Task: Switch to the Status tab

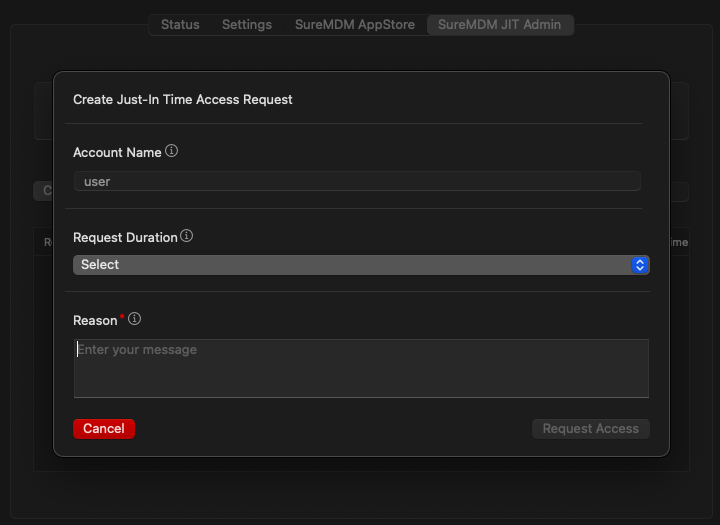Action: (x=180, y=25)
